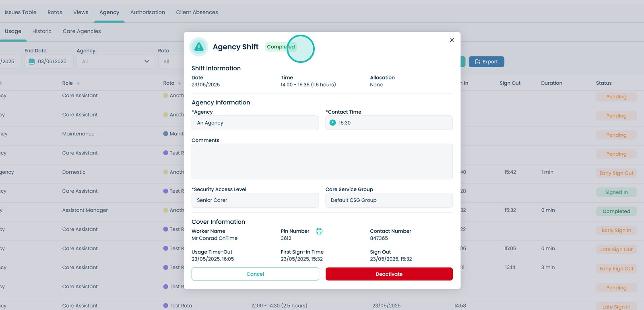Click the Rota column header
Viewport: 644px width, 310px height.
[x=169, y=83]
